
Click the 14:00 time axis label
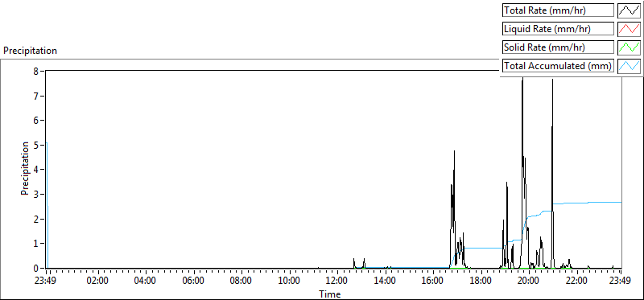385,282
